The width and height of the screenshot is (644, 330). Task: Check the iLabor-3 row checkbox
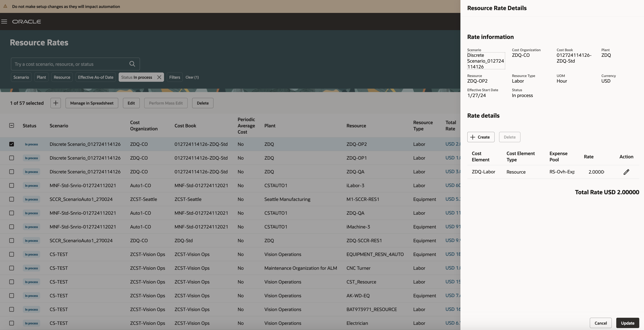click(x=12, y=185)
